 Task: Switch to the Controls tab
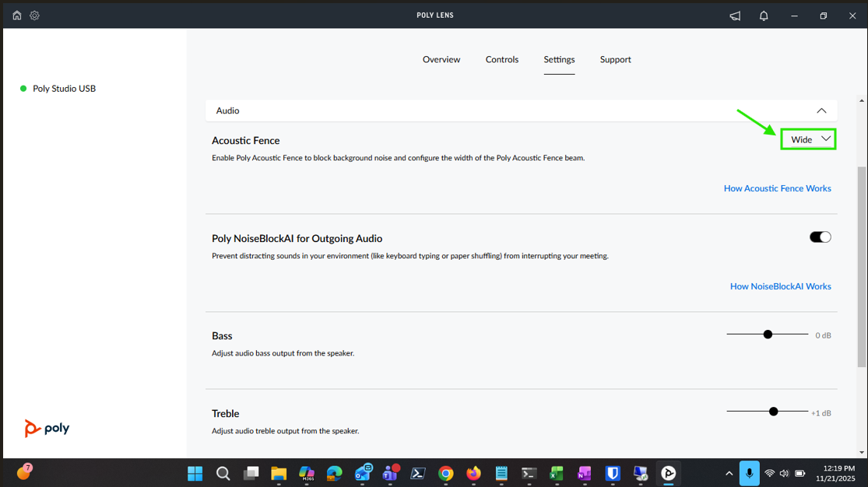502,60
